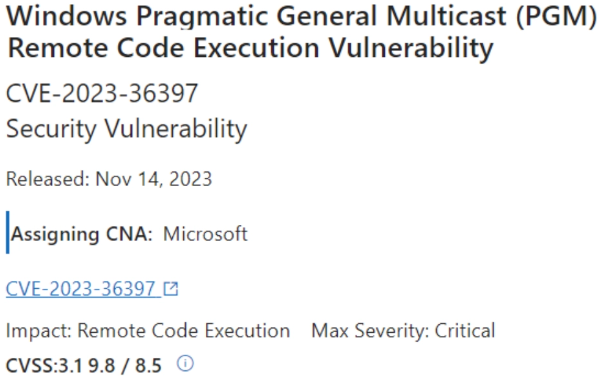Click the blue vertical bar beside Assigning CNA
This screenshot has height=384, width=606.
point(8,232)
